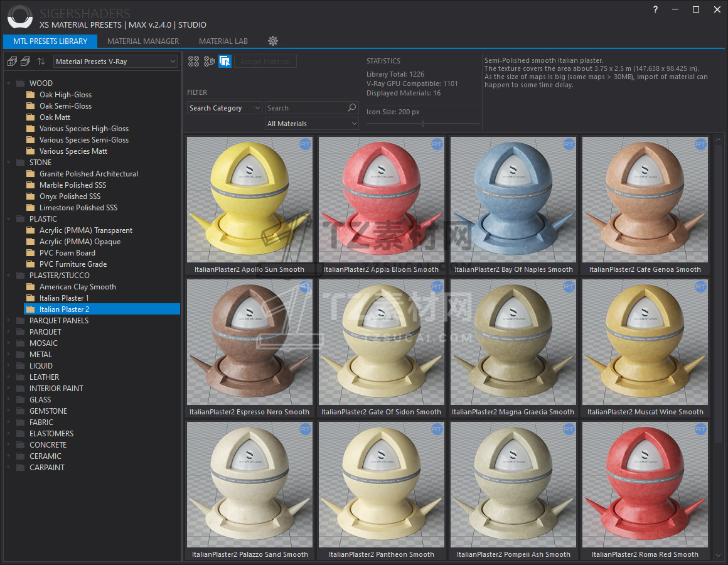Viewport: 728px width, 565px height.
Task: Select "Oak Semi-Gloss" in the tree
Action: pos(65,106)
